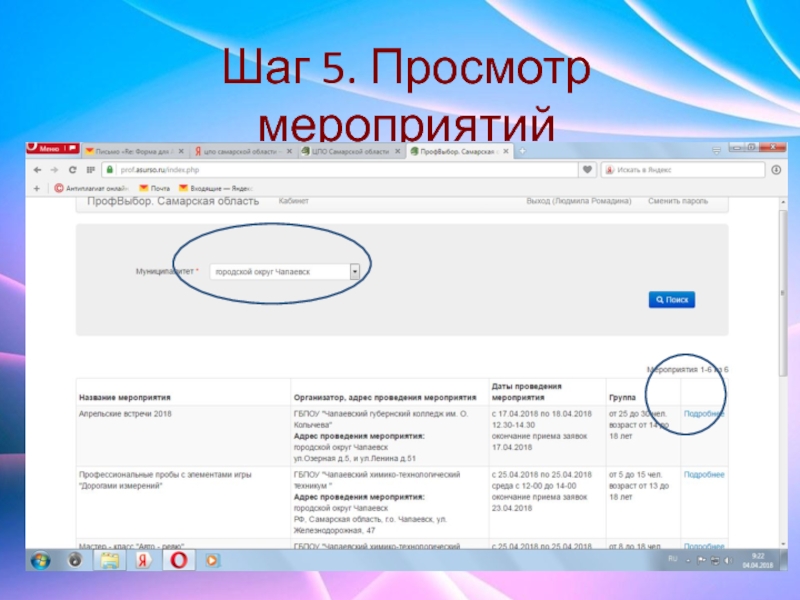Open the Муниципалитет dropdown
This screenshot has height=600, width=800.
[x=354, y=271]
